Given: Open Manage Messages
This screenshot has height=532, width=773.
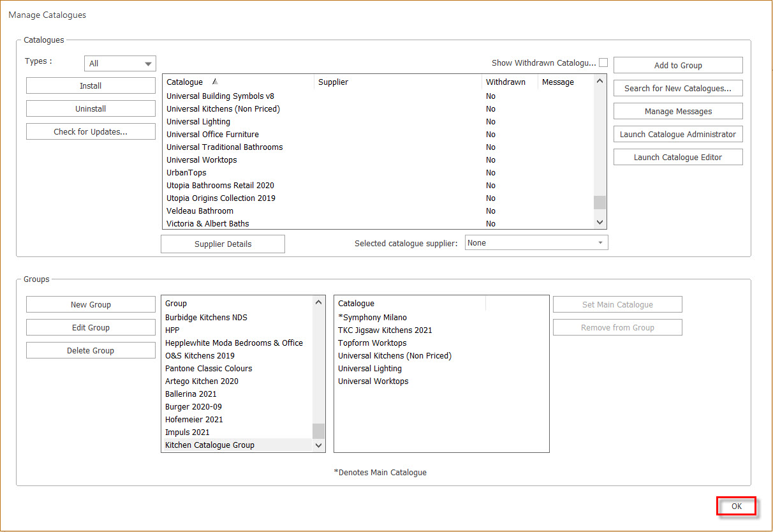Looking at the screenshot, I should click(677, 110).
